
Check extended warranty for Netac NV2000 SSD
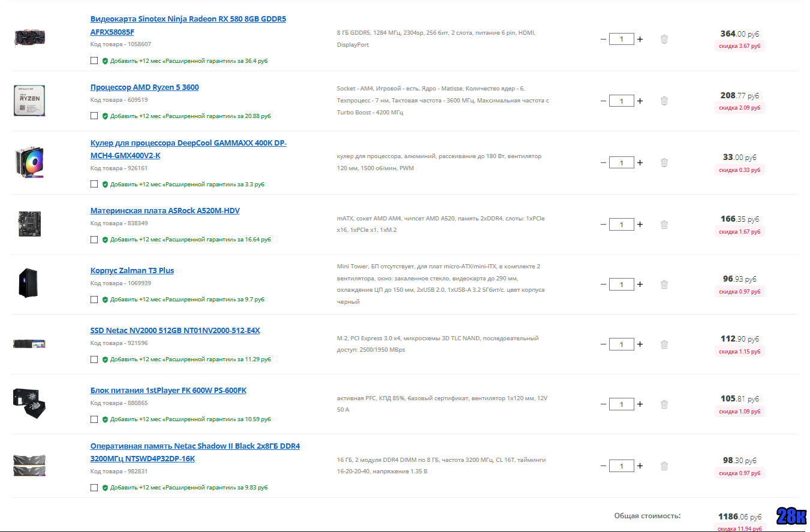pyautogui.click(x=94, y=359)
